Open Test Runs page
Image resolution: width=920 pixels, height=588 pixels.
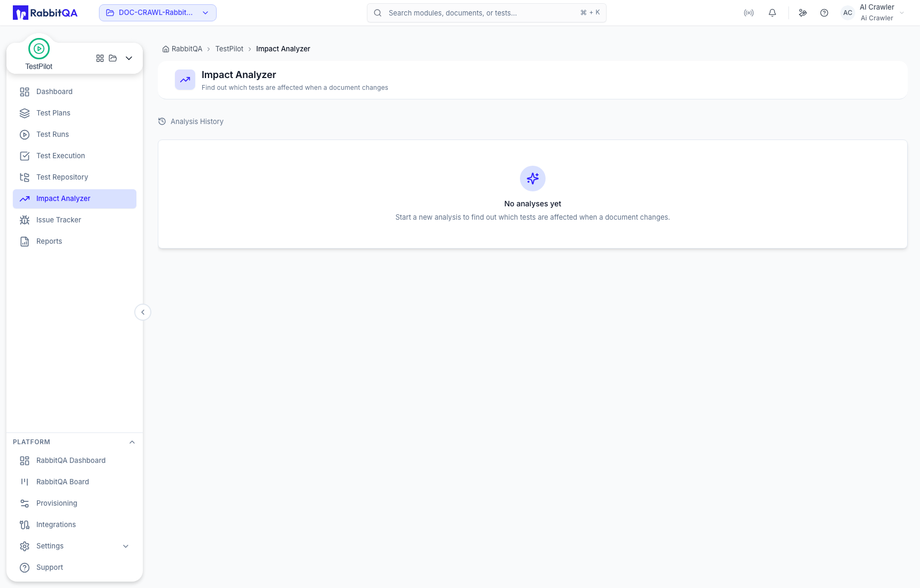(x=74, y=135)
